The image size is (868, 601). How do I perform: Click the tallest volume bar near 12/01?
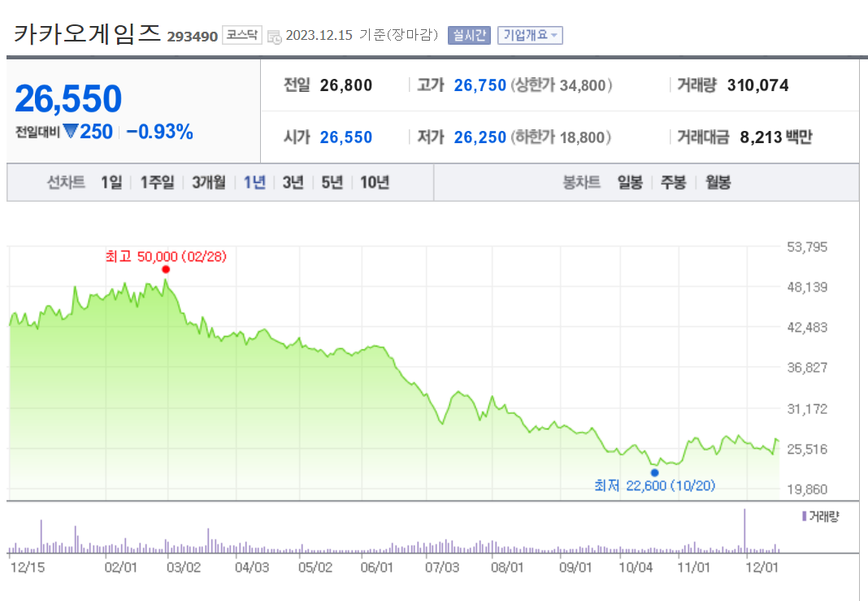[744, 530]
